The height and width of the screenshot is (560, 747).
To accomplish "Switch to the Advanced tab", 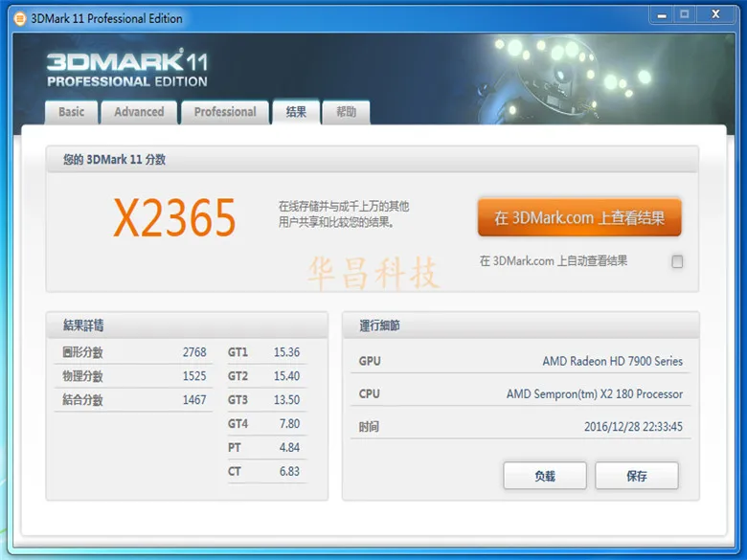I will [139, 112].
